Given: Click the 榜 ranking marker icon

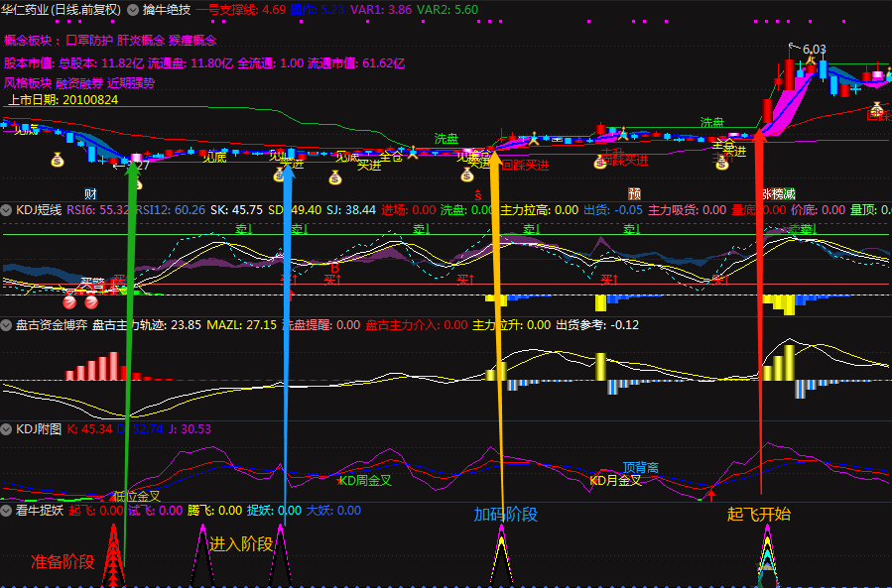Looking at the screenshot, I should point(778,194).
